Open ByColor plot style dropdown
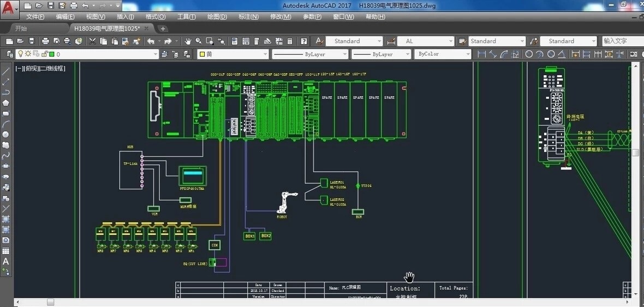The width and height of the screenshot is (644, 307). point(442,54)
